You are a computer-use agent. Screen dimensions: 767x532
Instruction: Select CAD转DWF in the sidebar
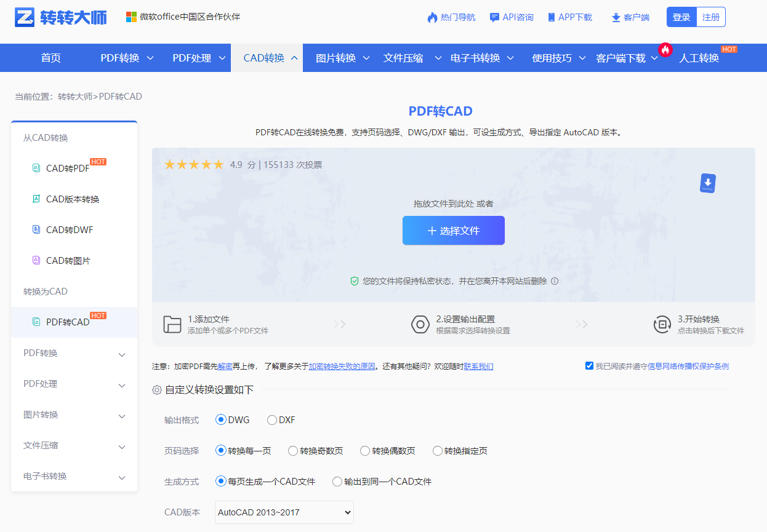tap(70, 229)
